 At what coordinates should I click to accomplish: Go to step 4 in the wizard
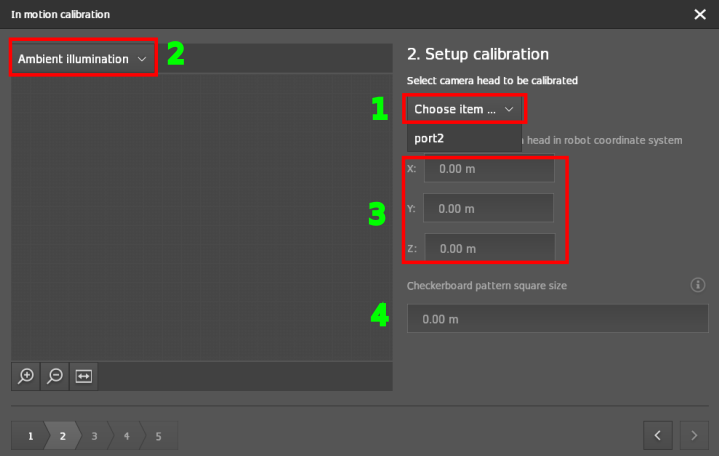pos(126,436)
